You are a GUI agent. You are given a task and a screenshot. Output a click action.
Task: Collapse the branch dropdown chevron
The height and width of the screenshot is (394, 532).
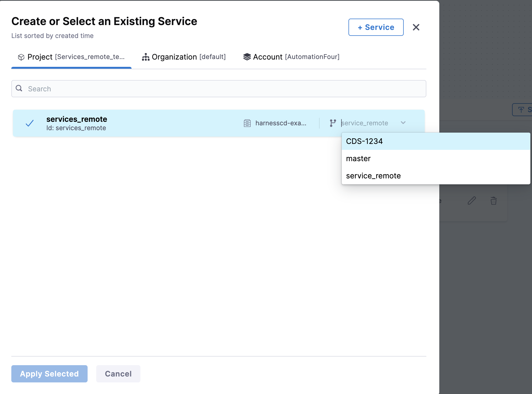pyautogui.click(x=403, y=123)
